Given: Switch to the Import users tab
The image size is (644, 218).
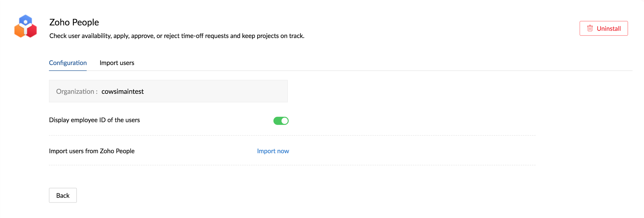Looking at the screenshot, I should pos(117,63).
